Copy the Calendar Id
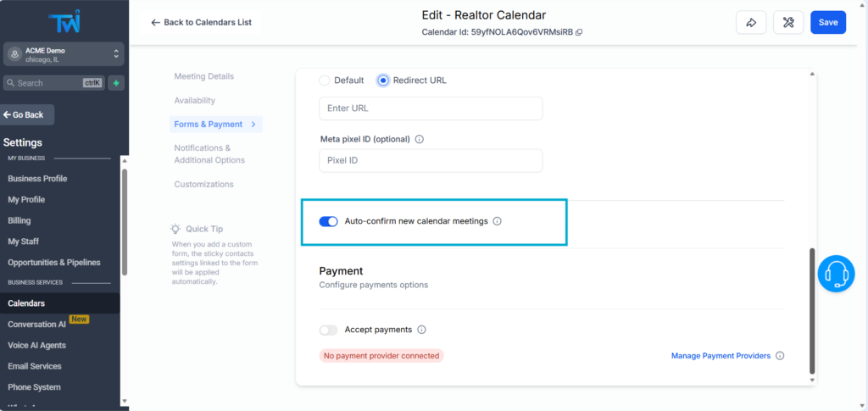868x411 pixels. point(579,32)
